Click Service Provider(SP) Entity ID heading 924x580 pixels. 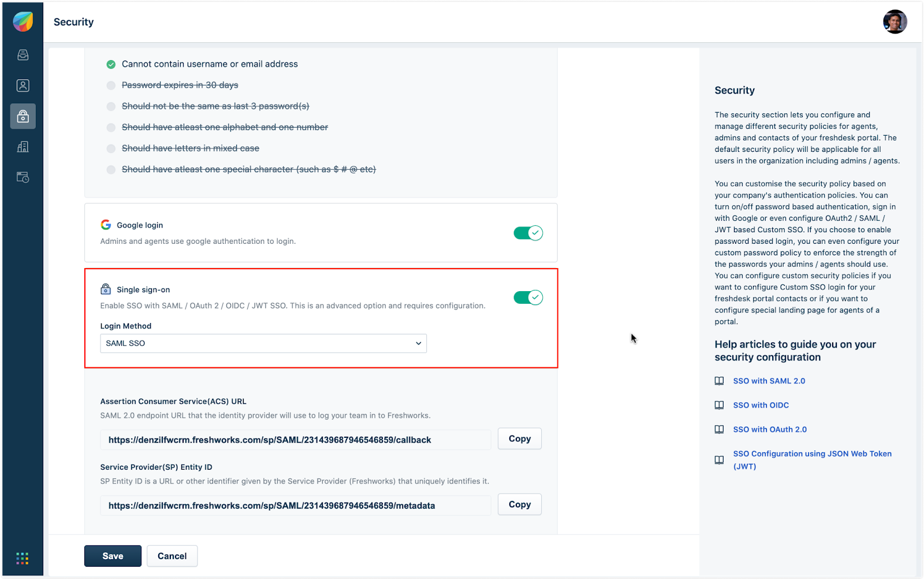[157, 467]
